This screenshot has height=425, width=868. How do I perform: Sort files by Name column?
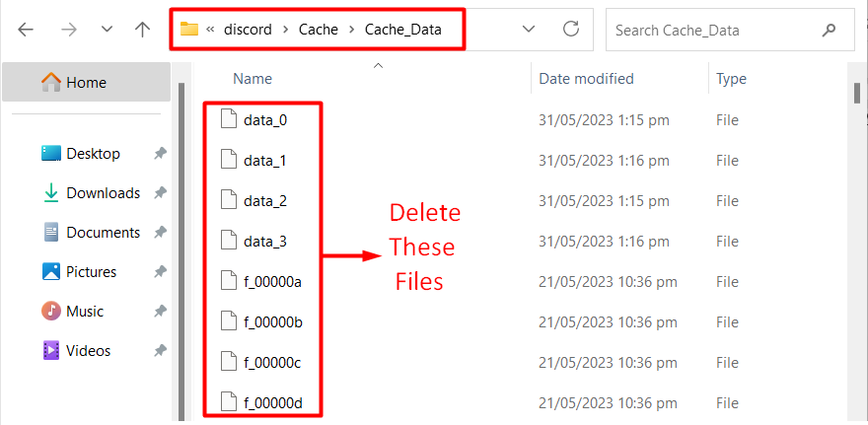(253, 79)
